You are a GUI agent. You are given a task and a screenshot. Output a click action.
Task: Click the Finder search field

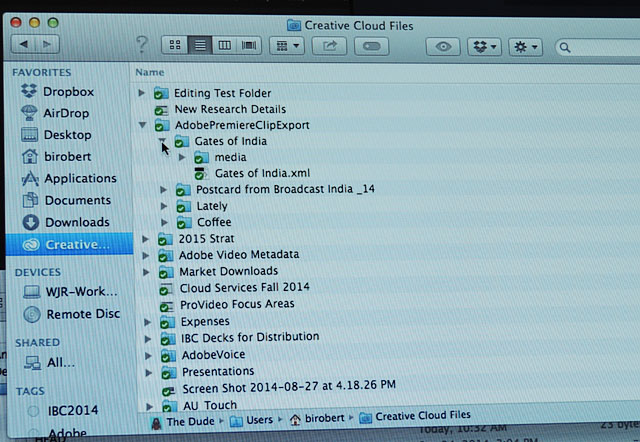pyautogui.click(x=597, y=48)
